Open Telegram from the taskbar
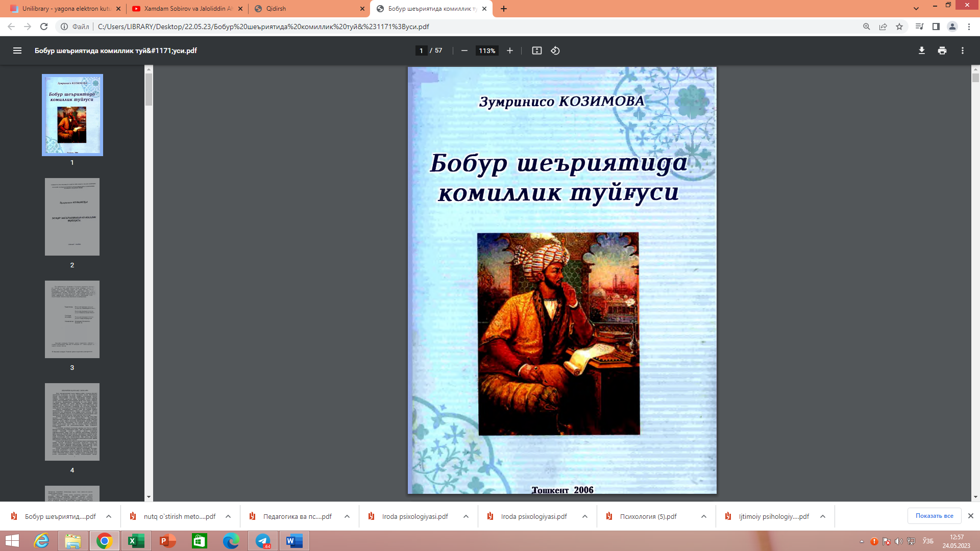 (x=263, y=541)
